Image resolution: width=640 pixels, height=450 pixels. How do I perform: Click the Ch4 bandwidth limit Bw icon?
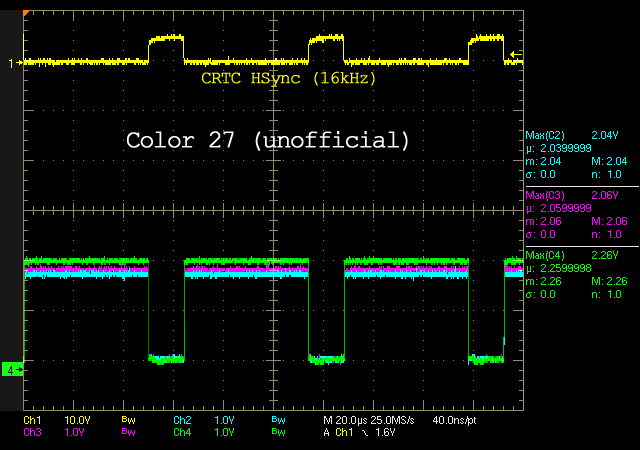[277, 432]
